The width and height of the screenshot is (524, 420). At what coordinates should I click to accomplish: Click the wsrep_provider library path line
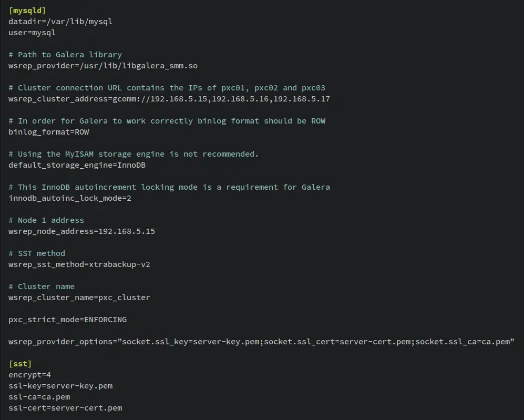coord(103,66)
